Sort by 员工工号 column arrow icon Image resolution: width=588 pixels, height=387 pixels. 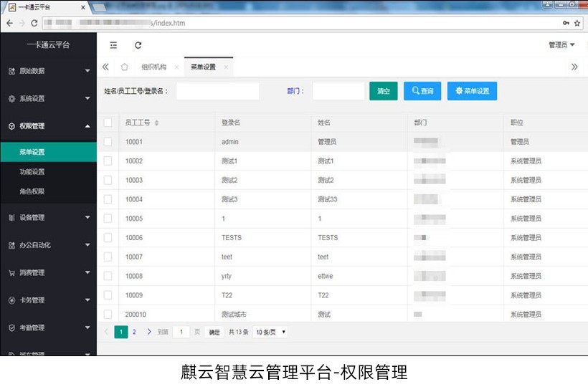point(156,123)
